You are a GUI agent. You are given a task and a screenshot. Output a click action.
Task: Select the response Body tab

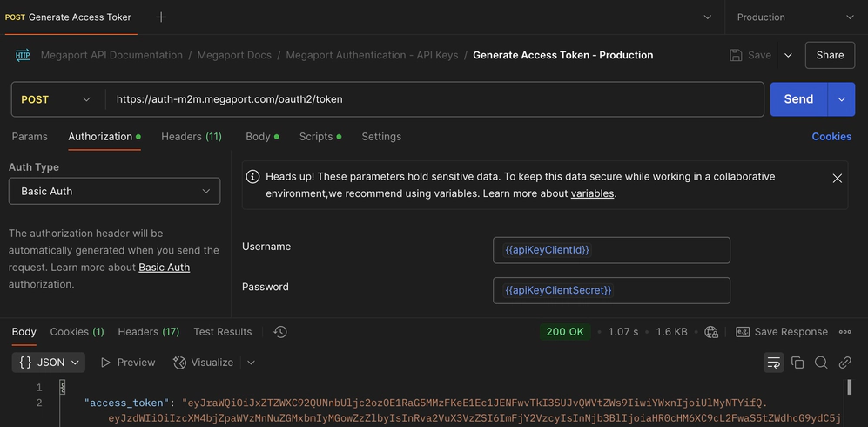pyautogui.click(x=24, y=332)
